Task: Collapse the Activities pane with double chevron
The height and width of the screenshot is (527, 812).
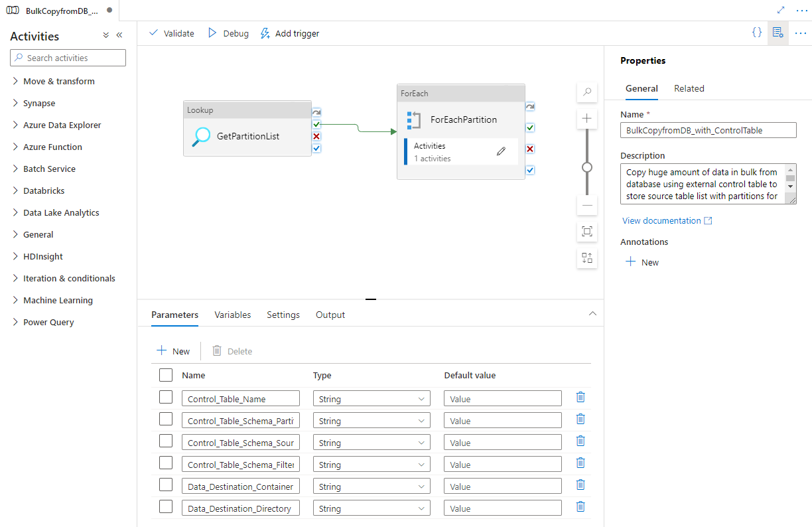Action: (119, 35)
